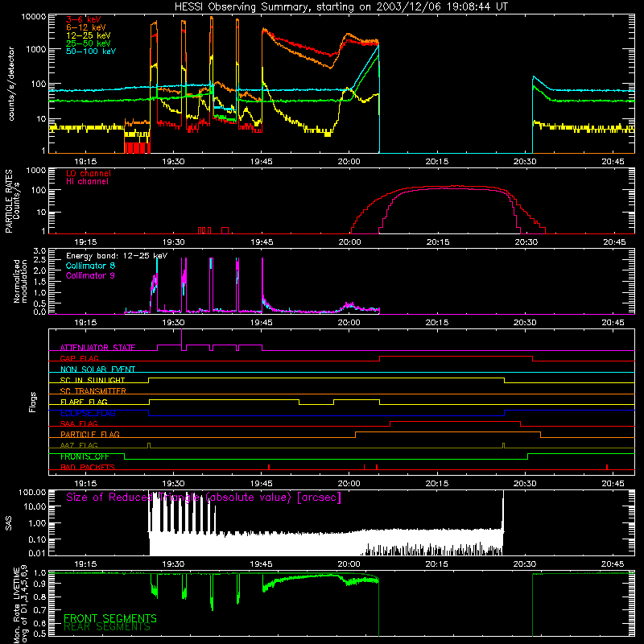Select the 12-25 keV legend label
644x644 pixels.
(x=89, y=35)
